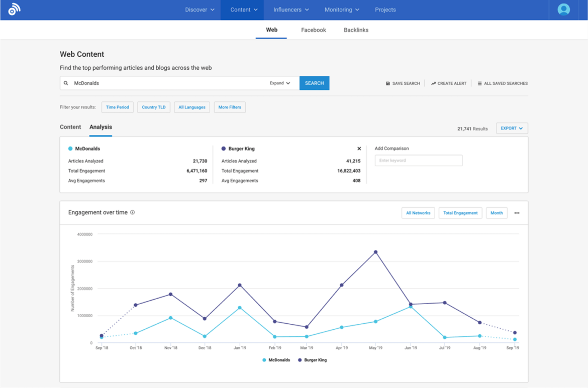
Task: Open the Expand dropdown in search bar
Action: pos(280,83)
